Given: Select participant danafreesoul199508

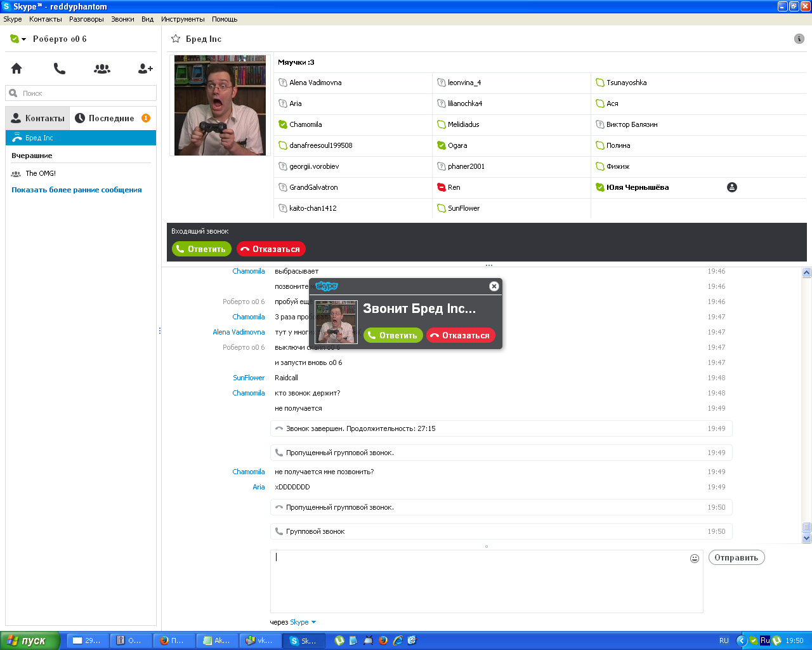Looking at the screenshot, I should tap(321, 145).
